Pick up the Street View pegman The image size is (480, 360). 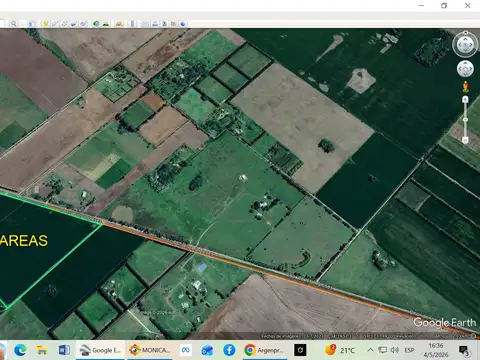pyautogui.click(x=466, y=87)
